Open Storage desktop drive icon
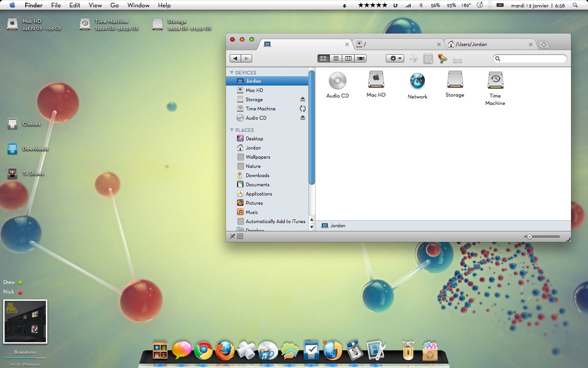Screen dimensions: 588x368 click(x=158, y=24)
